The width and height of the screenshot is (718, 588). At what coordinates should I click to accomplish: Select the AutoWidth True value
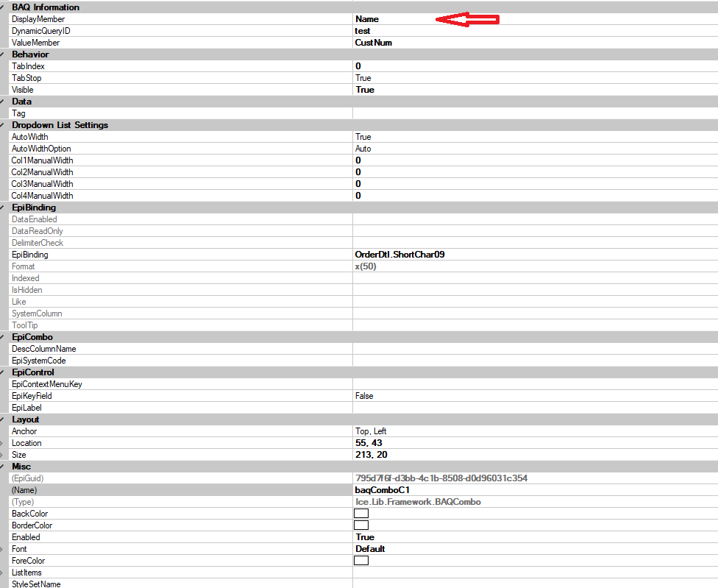point(363,137)
